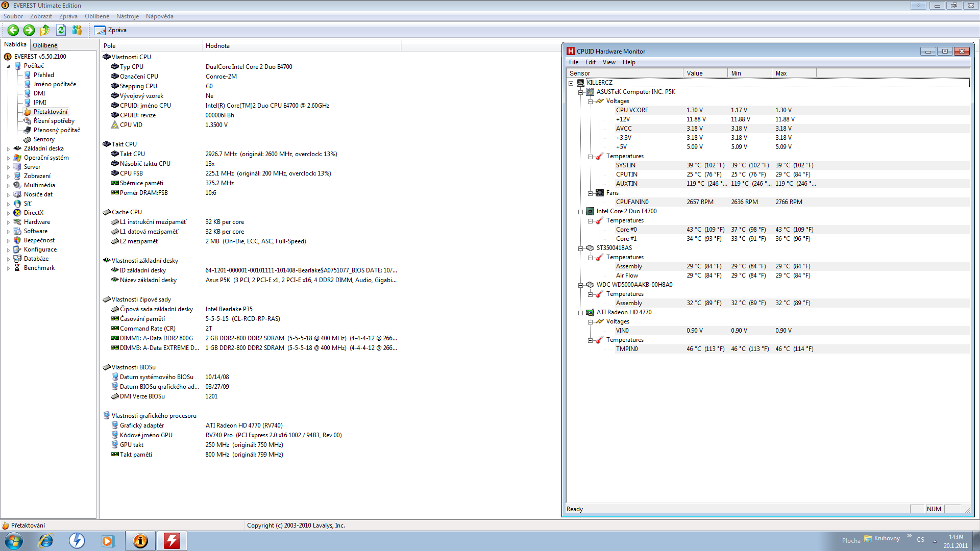This screenshot has height=551, width=980.
Task: Click the green Forward arrow toolbar icon
Action: pyautogui.click(x=29, y=30)
